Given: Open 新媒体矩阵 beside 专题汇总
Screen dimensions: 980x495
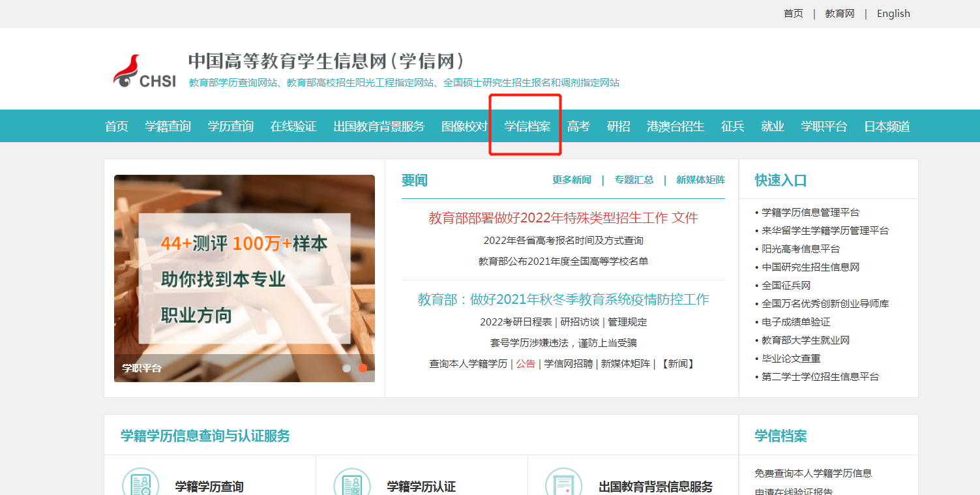Looking at the screenshot, I should (700, 180).
